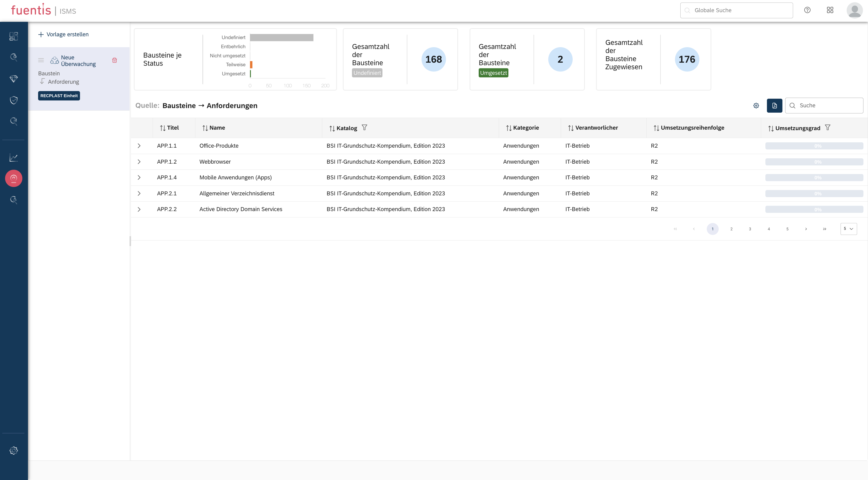
Task: Click the RECPLAST Einheit tag
Action: tap(59, 96)
